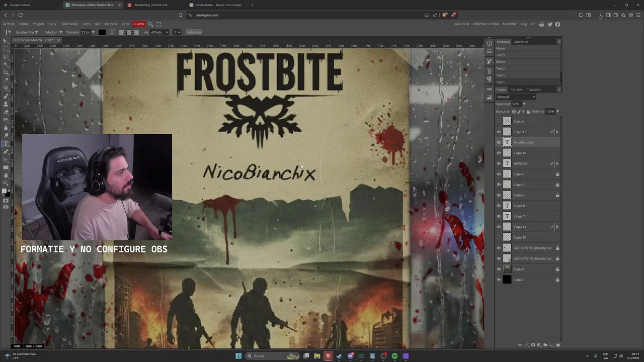Viewport: 644px width, 362px height.
Task: Open Spotify from the Windows taskbar
Action: [394, 356]
